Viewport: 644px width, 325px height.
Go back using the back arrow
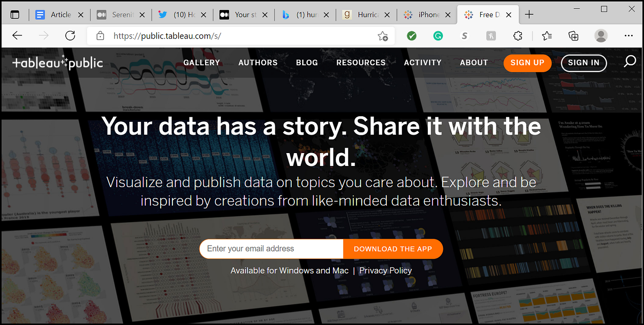pos(17,35)
